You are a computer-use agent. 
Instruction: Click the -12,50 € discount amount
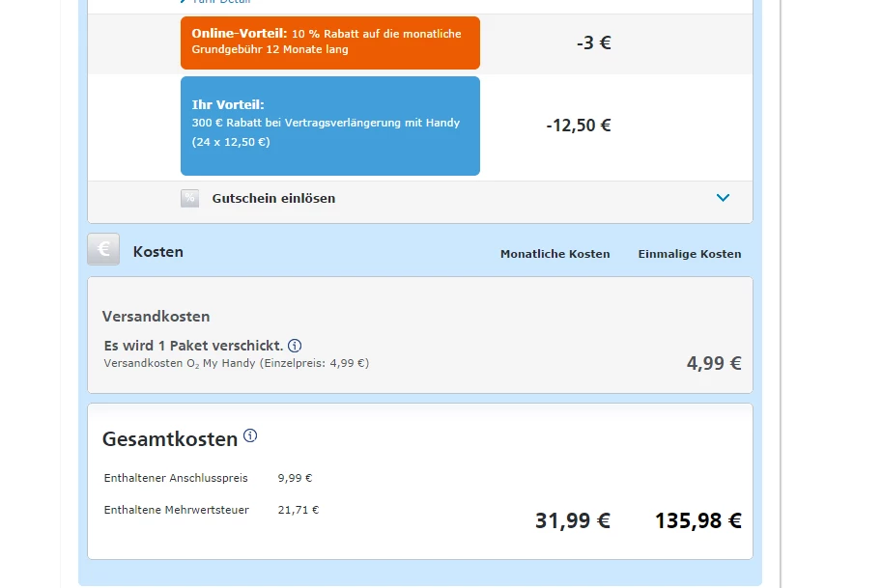pos(578,126)
